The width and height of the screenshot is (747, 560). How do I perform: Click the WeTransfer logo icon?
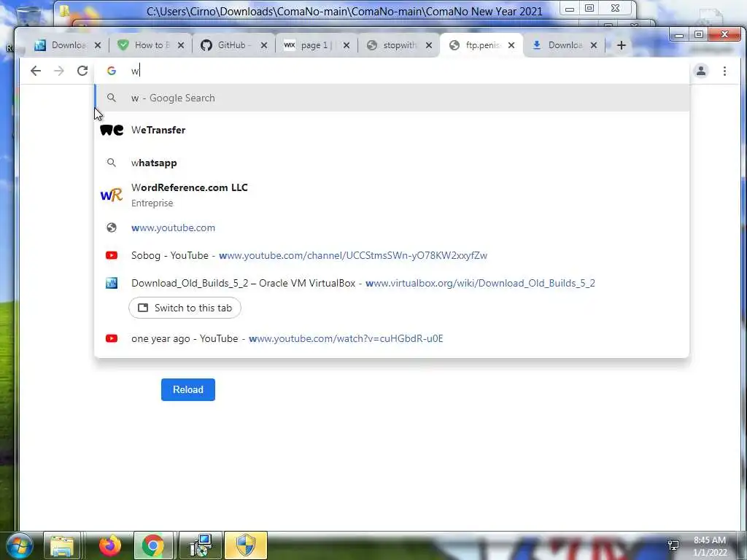tap(112, 130)
